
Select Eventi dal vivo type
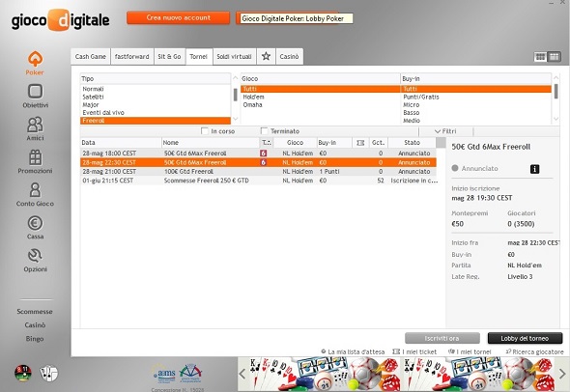tap(156, 113)
